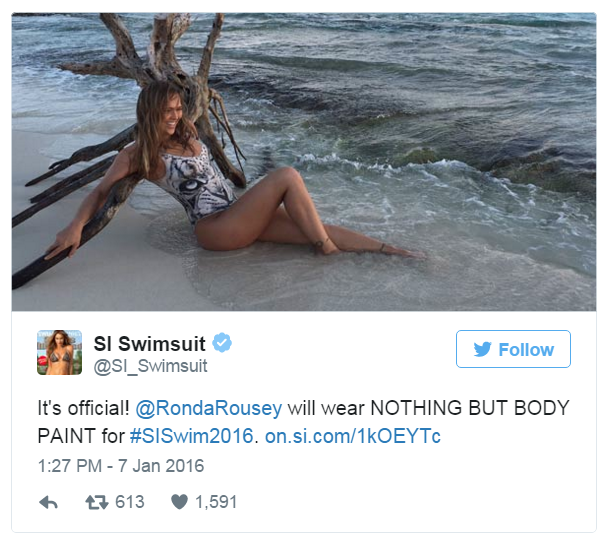Click the reply arrow icon
This screenshot has width=610, height=544.
(x=49, y=502)
